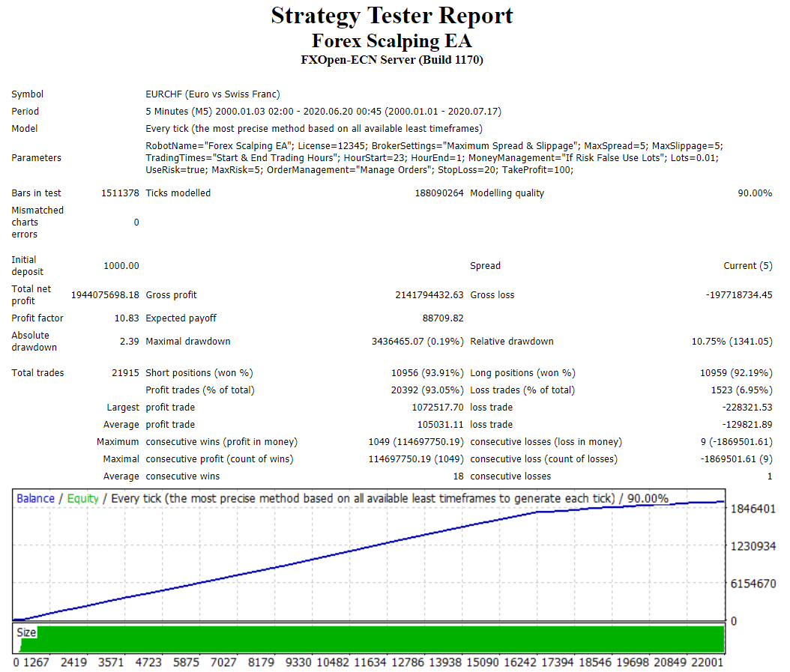Select the relative drawdown percentage value

[731, 342]
